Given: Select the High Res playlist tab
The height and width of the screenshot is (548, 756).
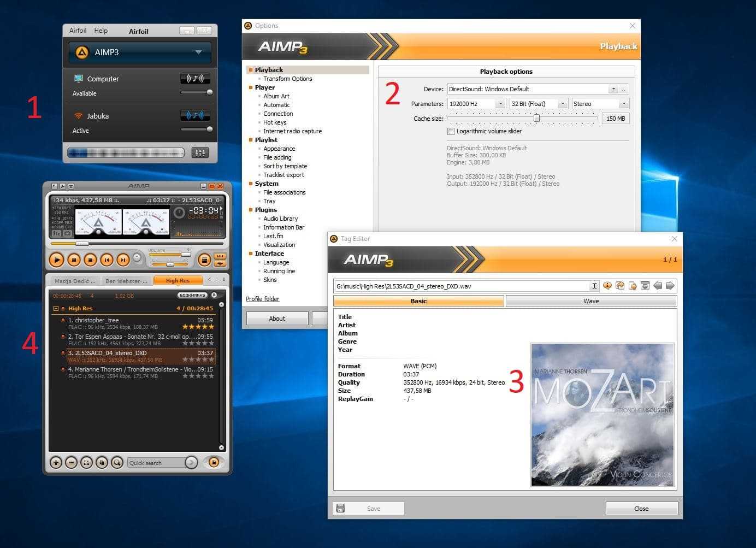Looking at the screenshot, I should coord(178,280).
